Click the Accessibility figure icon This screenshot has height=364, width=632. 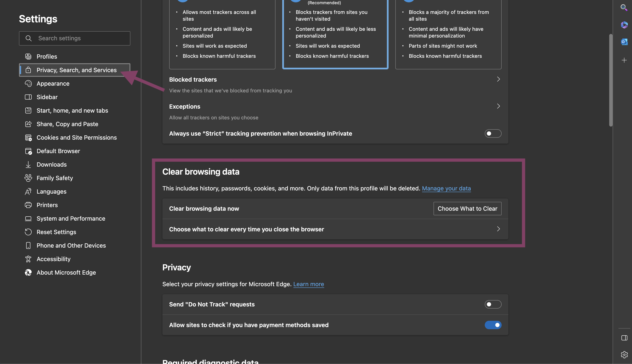click(28, 259)
